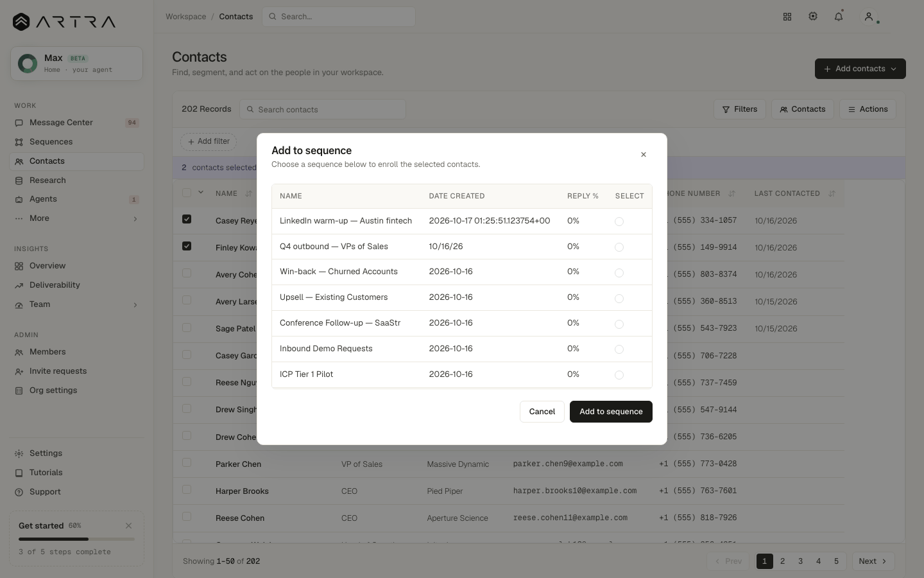Open Org settings

[77, 390]
